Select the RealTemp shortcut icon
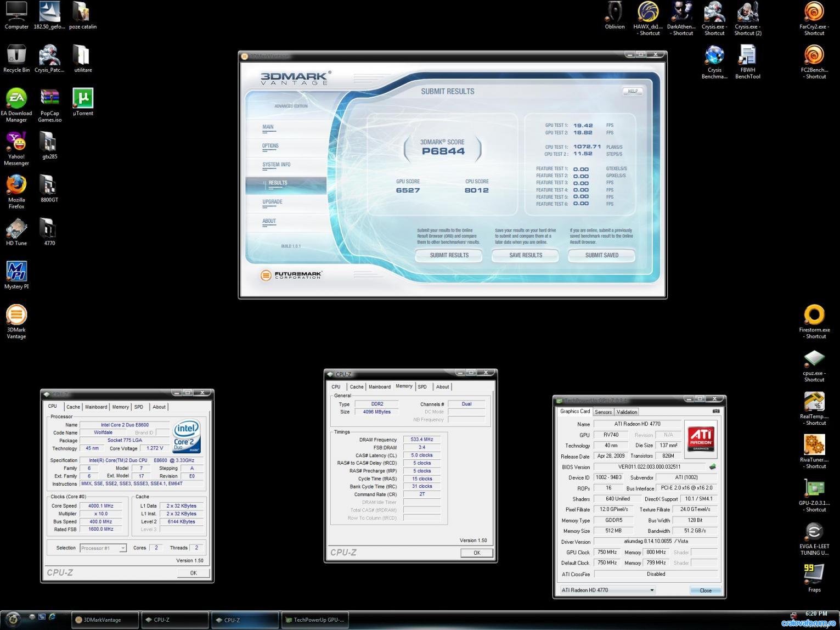This screenshot has height=630, width=840. click(x=814, y=409)
